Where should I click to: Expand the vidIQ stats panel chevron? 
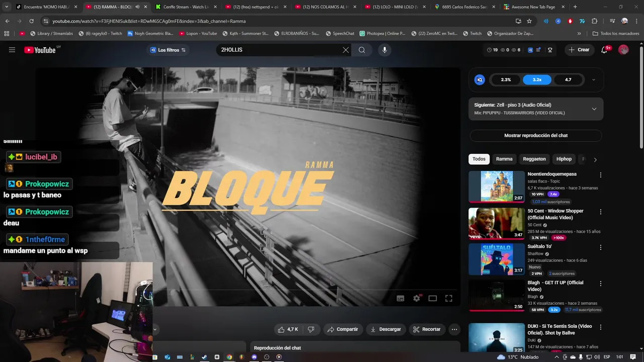(594, 79)
